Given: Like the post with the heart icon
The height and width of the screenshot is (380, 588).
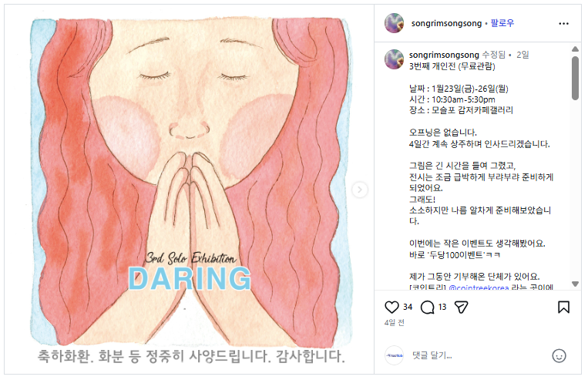Looking at the screenshot, I should 391,308.
